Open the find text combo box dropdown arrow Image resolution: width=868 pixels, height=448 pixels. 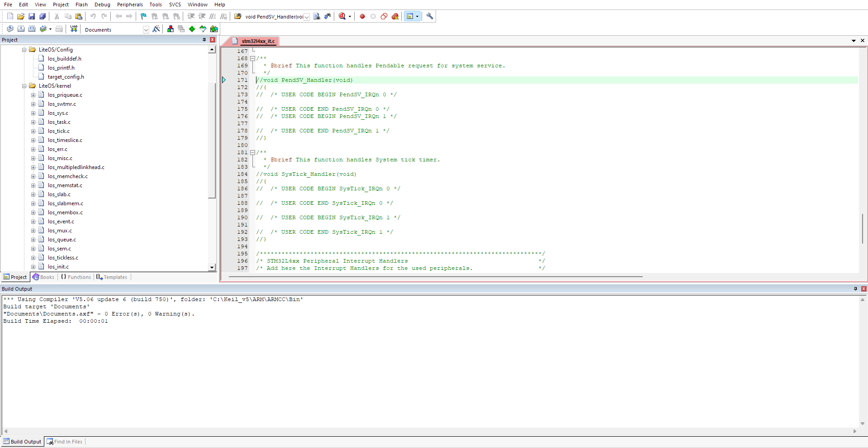[x=307, y=17]
